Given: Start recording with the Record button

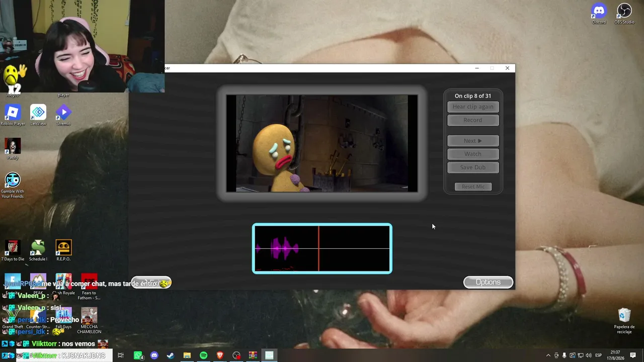Looking at the screenshot, I should [473, 120].
